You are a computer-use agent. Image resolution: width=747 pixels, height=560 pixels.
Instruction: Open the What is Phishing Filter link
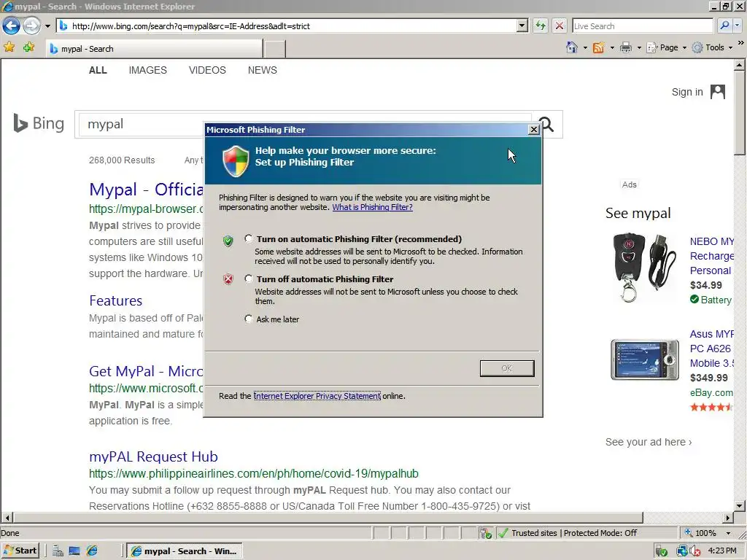pyautogui.click(x=372, y=207)
